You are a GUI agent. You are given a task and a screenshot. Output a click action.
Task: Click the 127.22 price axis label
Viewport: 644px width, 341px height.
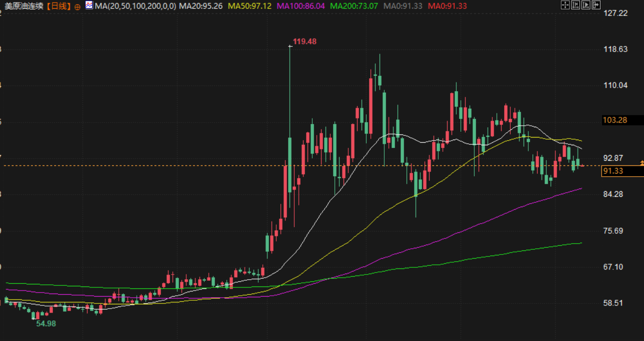pos(615,13)
